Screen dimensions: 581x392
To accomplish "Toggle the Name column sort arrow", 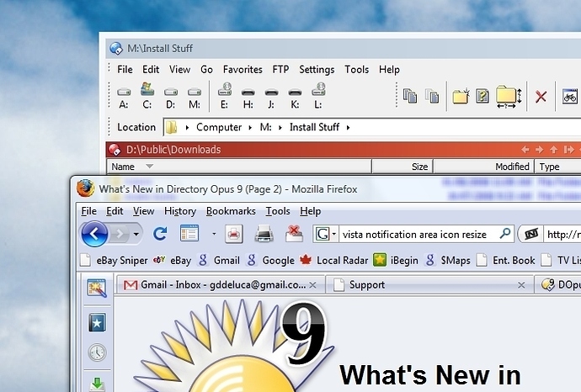I will coord(149,167).
